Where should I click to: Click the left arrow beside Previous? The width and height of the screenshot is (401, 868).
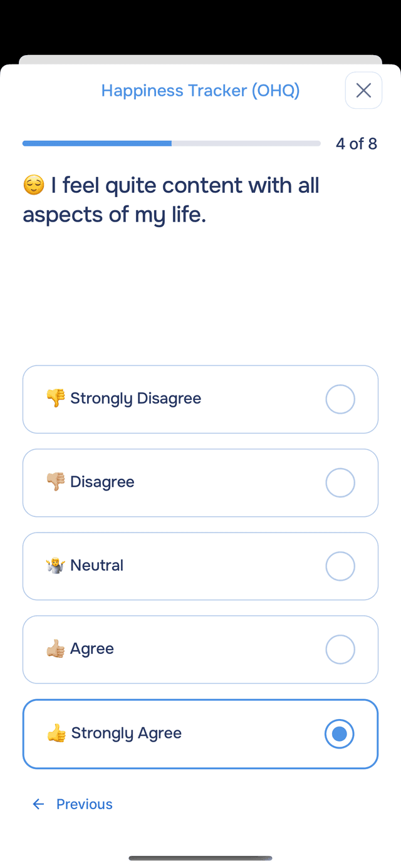pos(38,804)
